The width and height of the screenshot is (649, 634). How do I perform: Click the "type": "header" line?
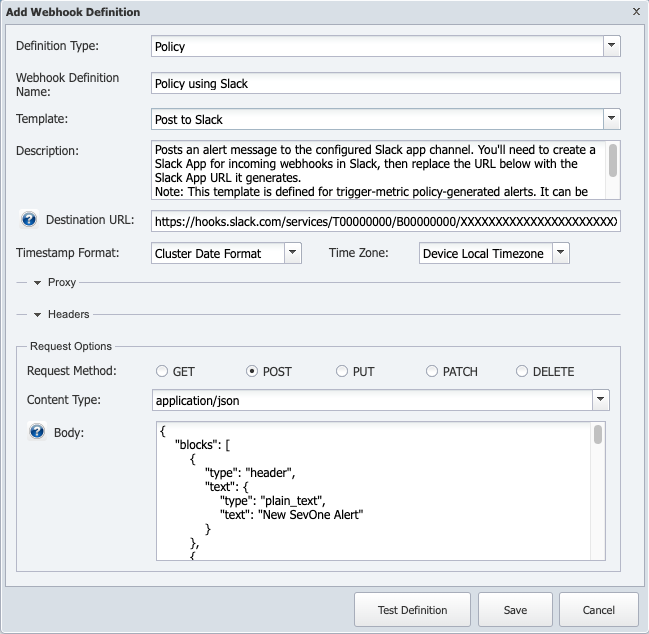(x=250, y=473)
